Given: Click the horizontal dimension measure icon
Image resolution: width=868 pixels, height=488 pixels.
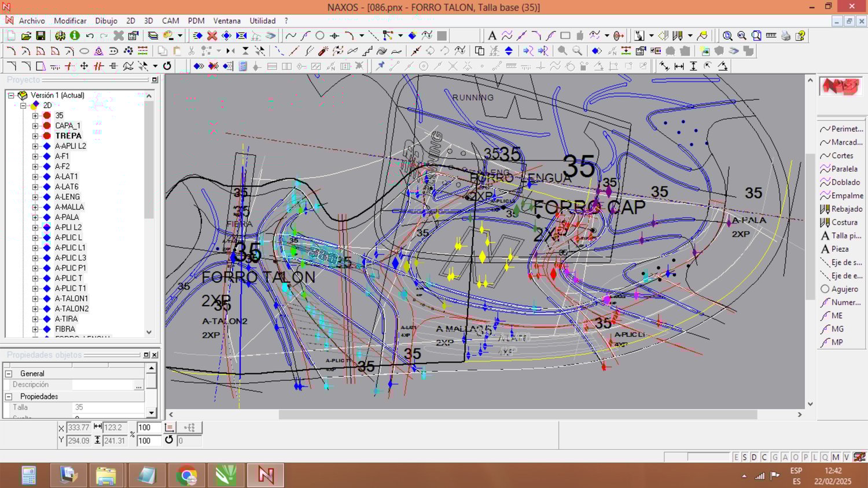Looking at the screenshot, I should [679, 67].
